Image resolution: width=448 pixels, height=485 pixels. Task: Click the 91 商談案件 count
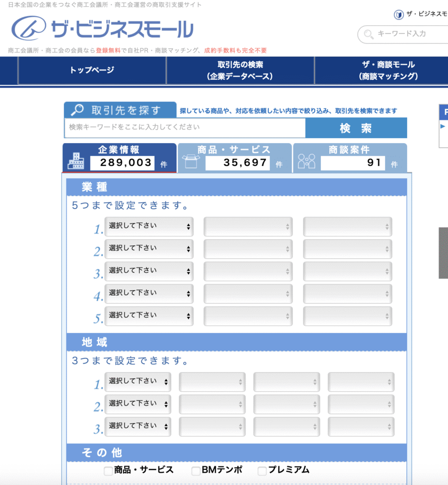[353, 163]
